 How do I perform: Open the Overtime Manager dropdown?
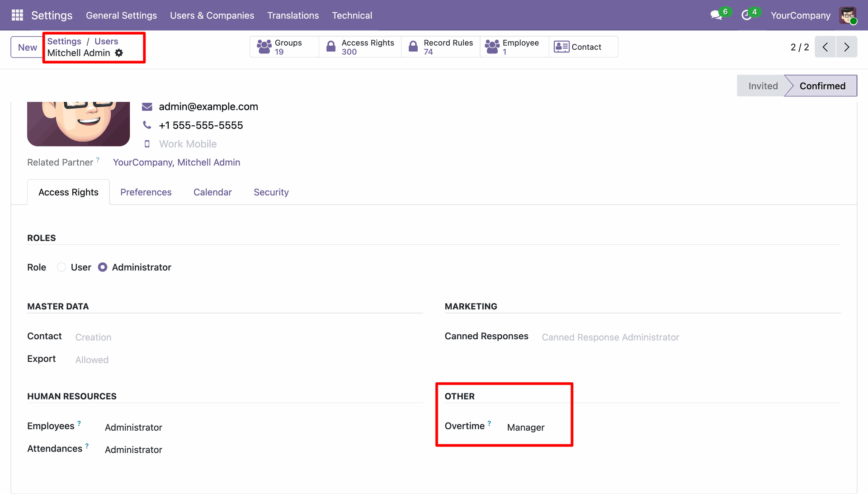pyautogui.click(x=526, y=427)
